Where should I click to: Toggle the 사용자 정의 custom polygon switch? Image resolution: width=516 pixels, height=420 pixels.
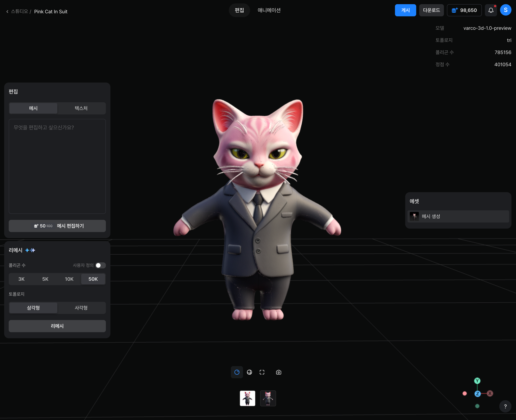pyautogui.click(x=100, y=265)
